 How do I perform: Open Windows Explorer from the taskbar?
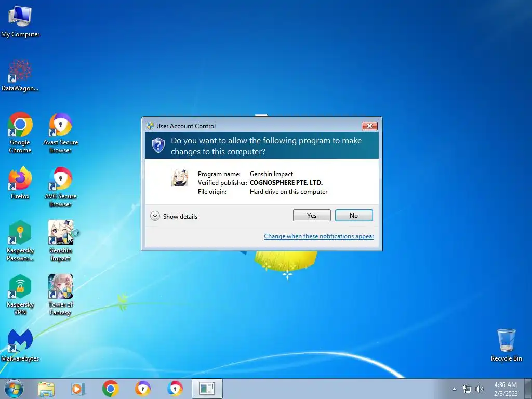click(46, 389)
